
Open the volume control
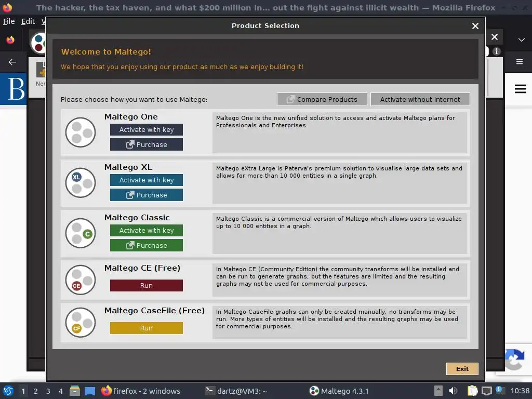pyautogui.click(x=453, y=391)
